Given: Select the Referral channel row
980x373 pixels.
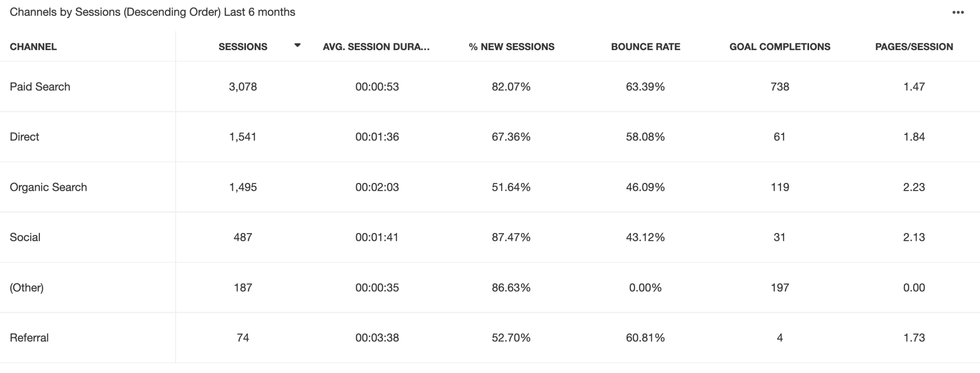Looking at the screenshot, I should click(490, 338).
